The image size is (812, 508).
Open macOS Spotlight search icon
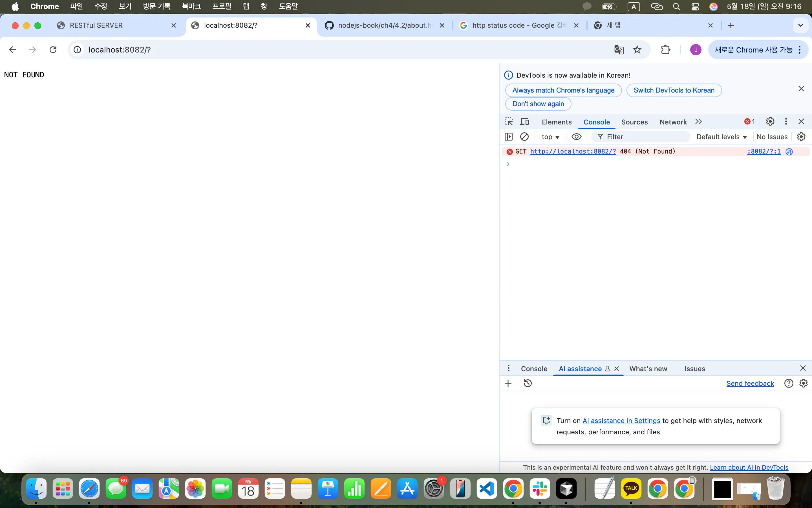click(676, 6)
